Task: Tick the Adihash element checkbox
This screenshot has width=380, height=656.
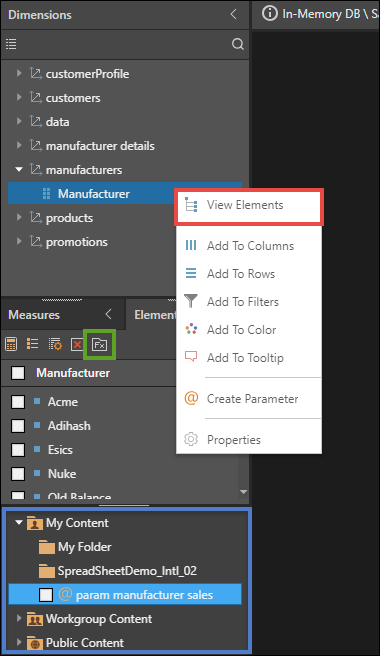Action: (x=18, y=426)
